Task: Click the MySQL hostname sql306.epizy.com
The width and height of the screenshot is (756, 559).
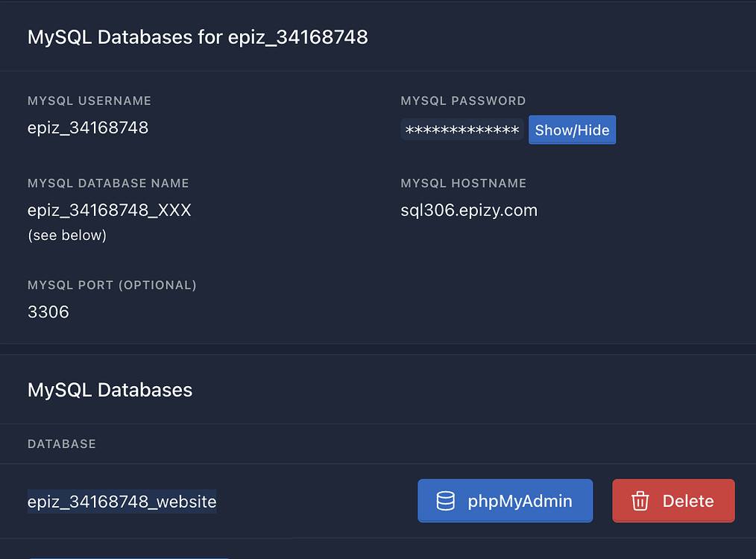Action: (469, 210)
